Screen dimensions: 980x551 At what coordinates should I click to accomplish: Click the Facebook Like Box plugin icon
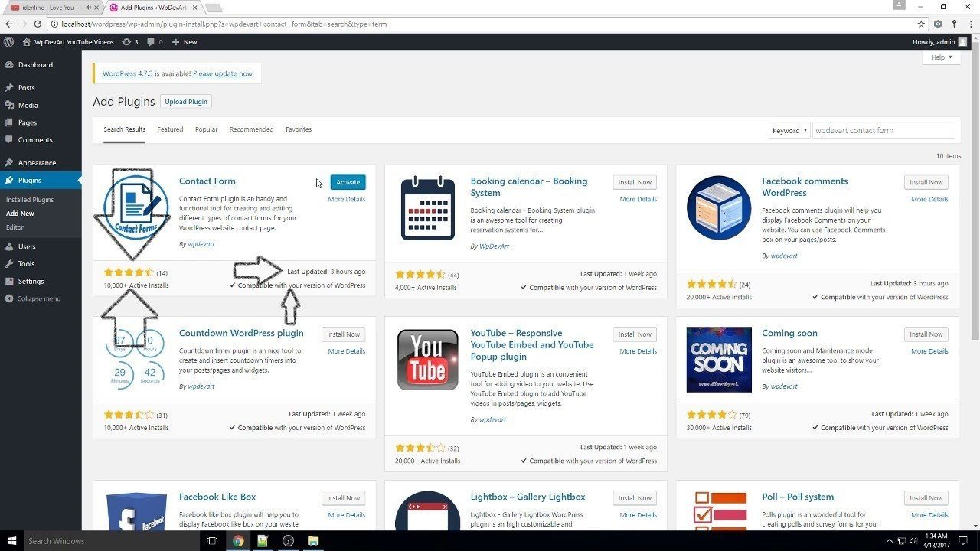tap(136, 511)
